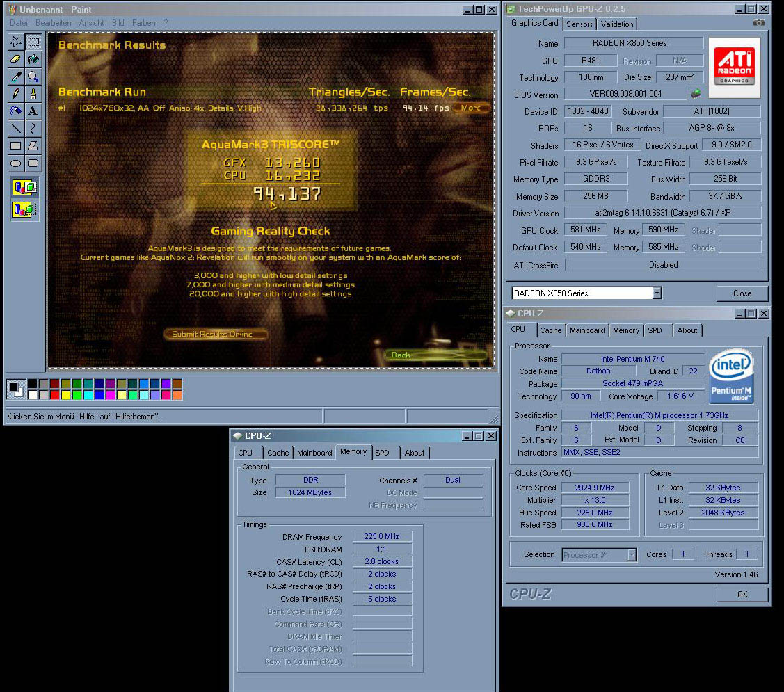Click the Close button in GPU-Z
This screenshot has height=692, width=784.
(x=742, y=293)
